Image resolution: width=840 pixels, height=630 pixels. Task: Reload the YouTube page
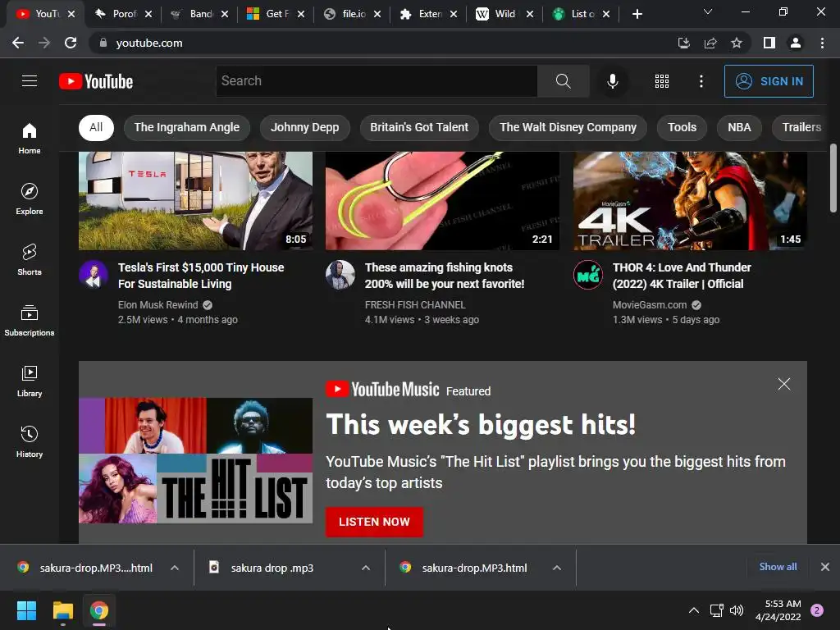tap(71, 43)
